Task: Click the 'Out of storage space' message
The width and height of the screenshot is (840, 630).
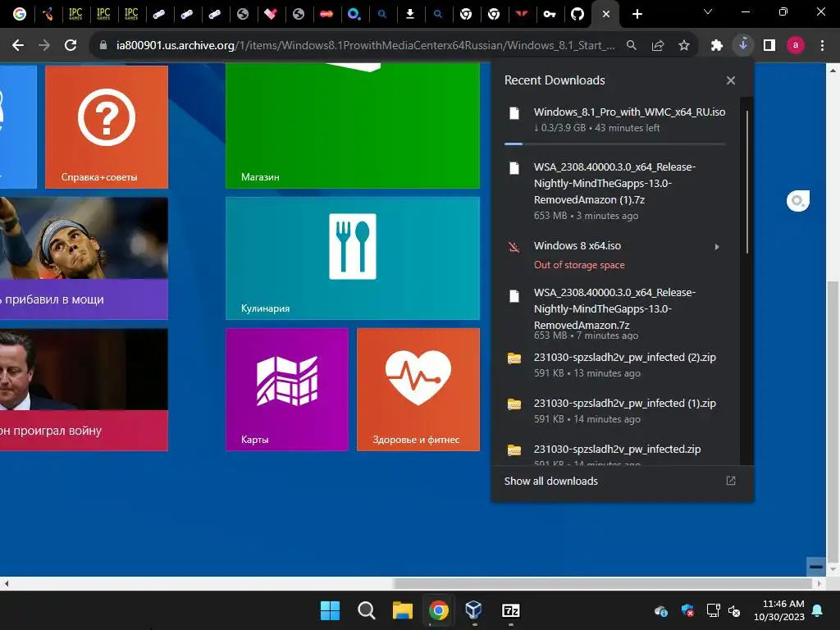Action: pyautogui.click(x=579, y=265)
